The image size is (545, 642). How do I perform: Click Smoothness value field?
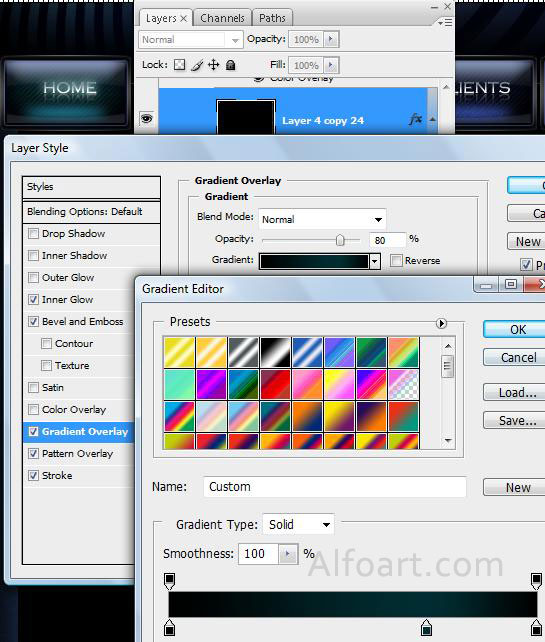[258, 554]
